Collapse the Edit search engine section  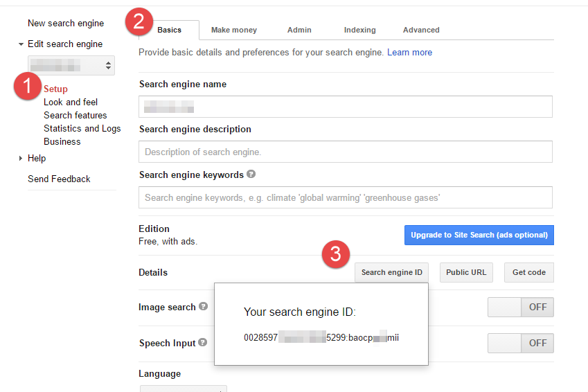[21, 44]
